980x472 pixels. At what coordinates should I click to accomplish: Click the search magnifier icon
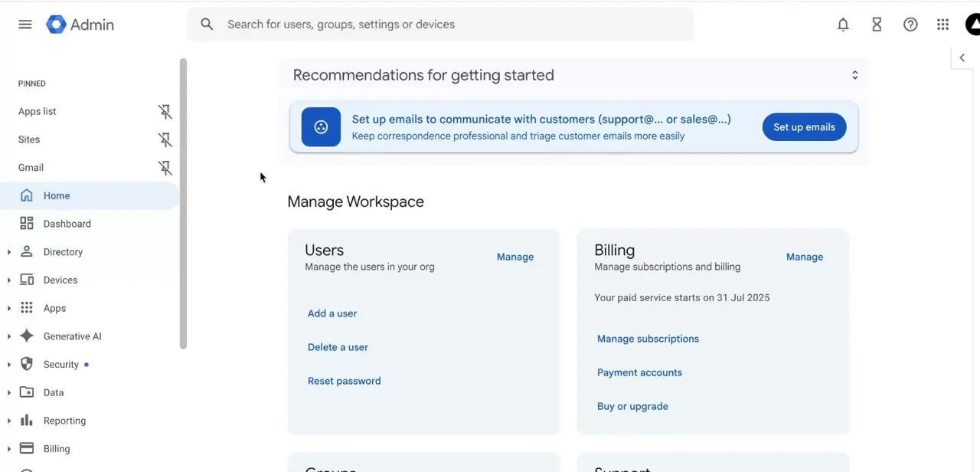click(x=207, y=25)
